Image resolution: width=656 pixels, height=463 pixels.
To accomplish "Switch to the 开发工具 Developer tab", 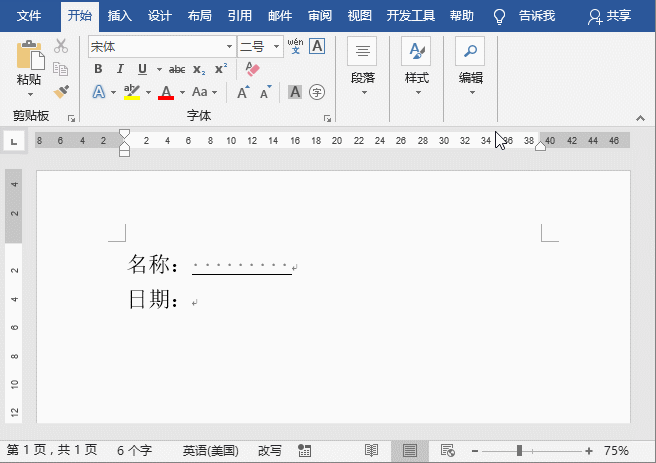I will [x=410, y=16].
